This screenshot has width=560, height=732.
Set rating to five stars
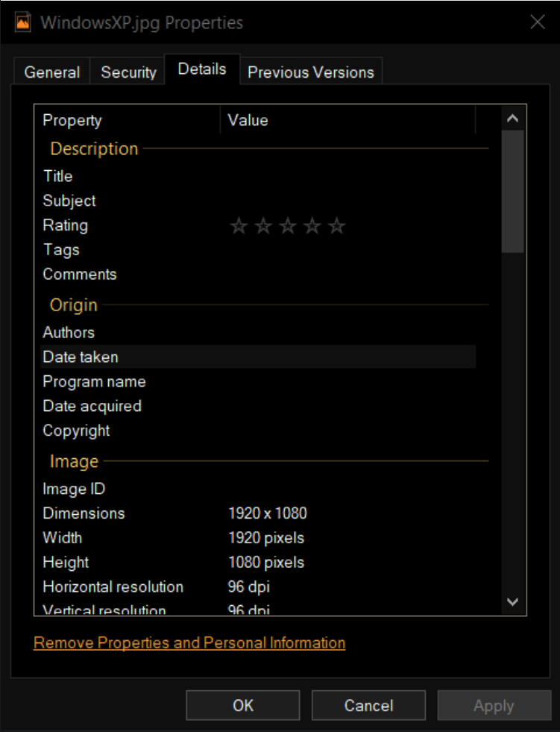[x=337, y=226]
